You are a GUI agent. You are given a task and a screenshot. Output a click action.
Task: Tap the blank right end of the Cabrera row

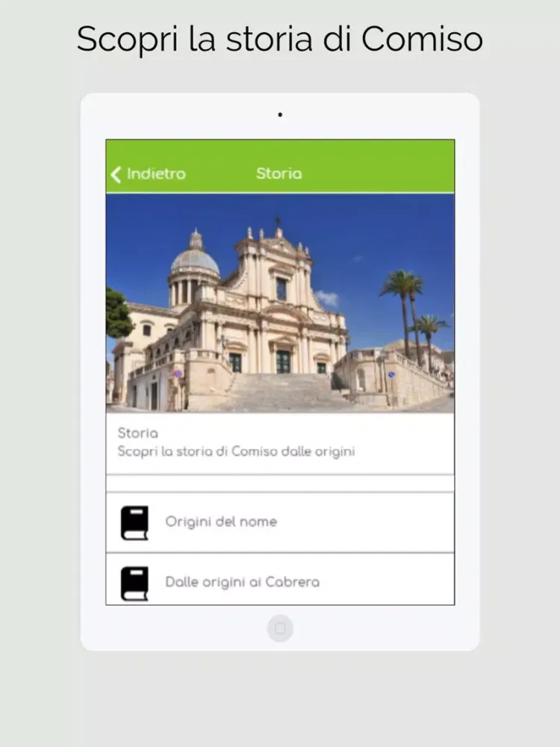tap(403, 582)
